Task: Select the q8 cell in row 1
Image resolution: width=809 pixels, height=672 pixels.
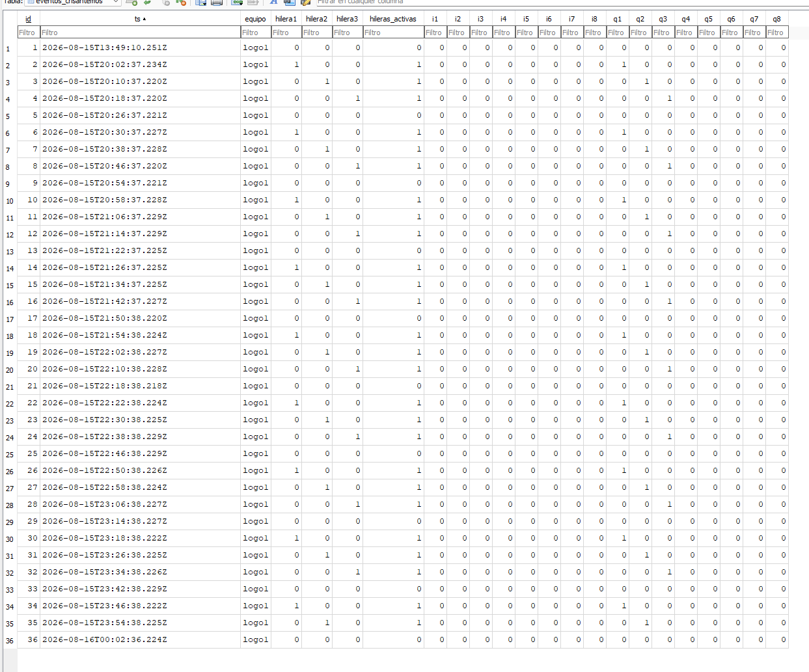Action: (777, 47)
